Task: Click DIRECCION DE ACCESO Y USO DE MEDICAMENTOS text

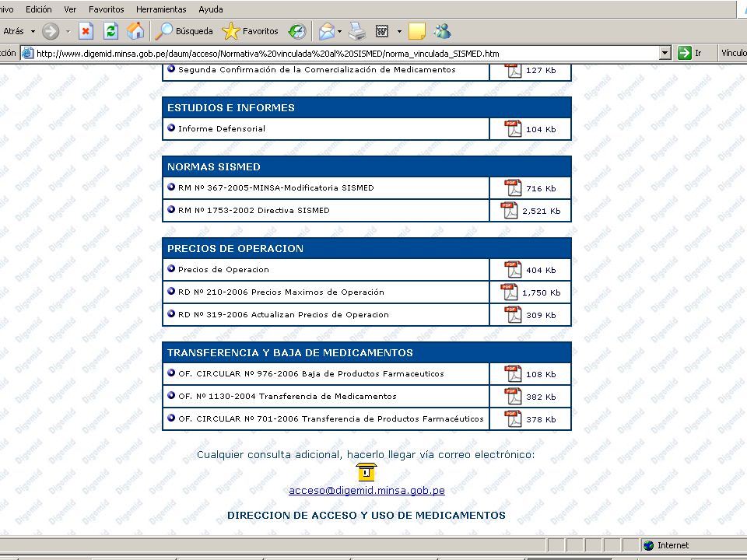Action: click(366, 515)
